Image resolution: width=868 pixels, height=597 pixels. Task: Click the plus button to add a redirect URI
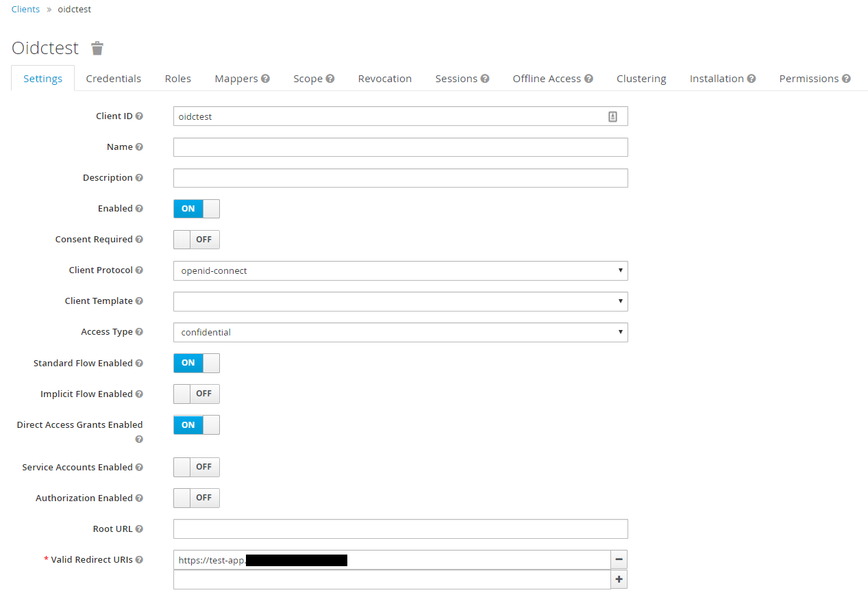[x=619, y=579]
